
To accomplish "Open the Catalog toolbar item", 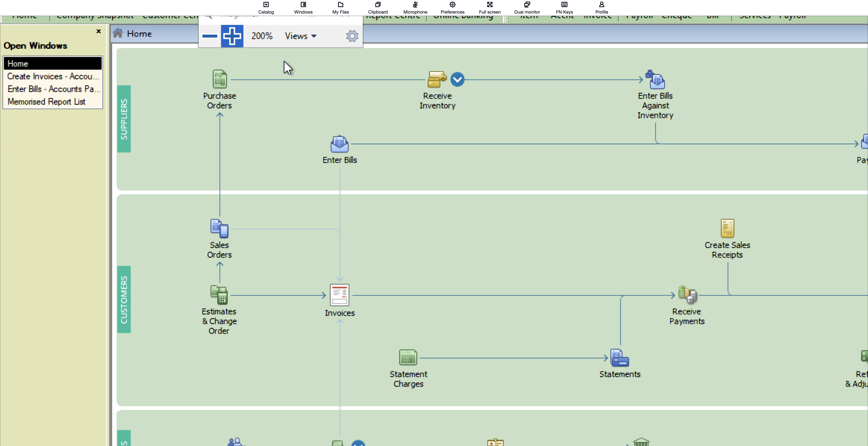I will click(266, 7).
